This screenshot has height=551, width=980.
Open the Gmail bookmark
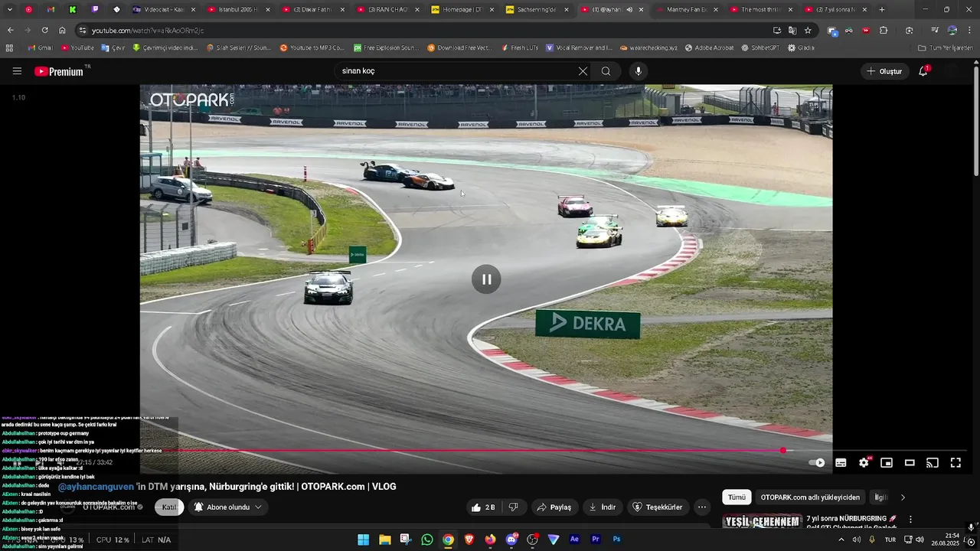39,47
